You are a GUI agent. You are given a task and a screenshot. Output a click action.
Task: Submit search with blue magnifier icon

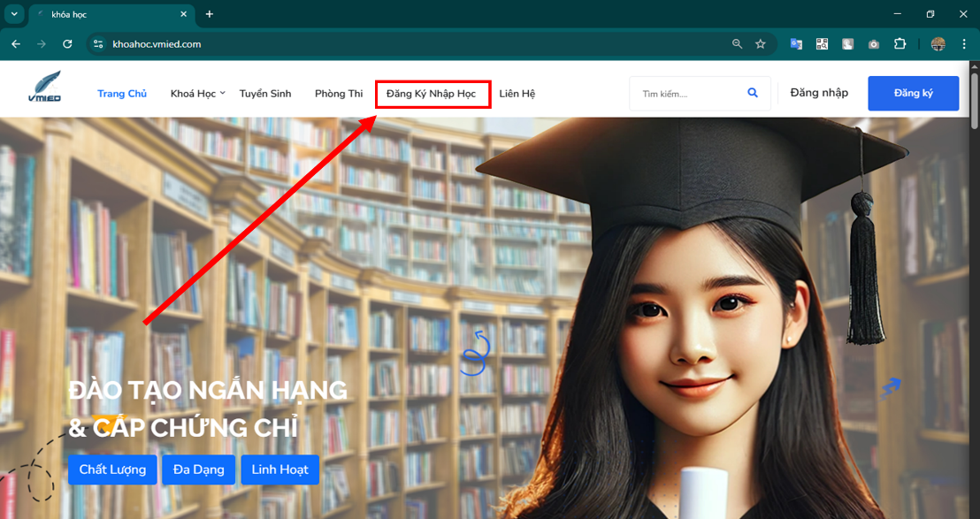753,93
